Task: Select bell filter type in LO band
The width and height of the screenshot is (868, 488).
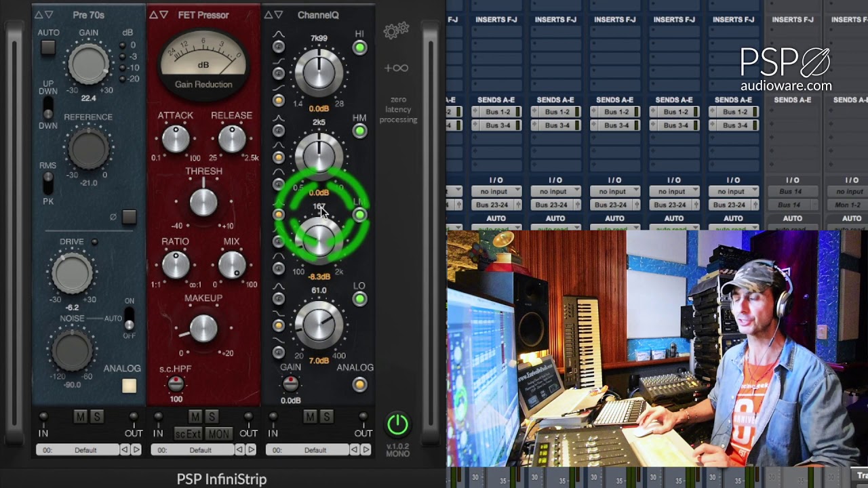Action: [x=279, y=298]
